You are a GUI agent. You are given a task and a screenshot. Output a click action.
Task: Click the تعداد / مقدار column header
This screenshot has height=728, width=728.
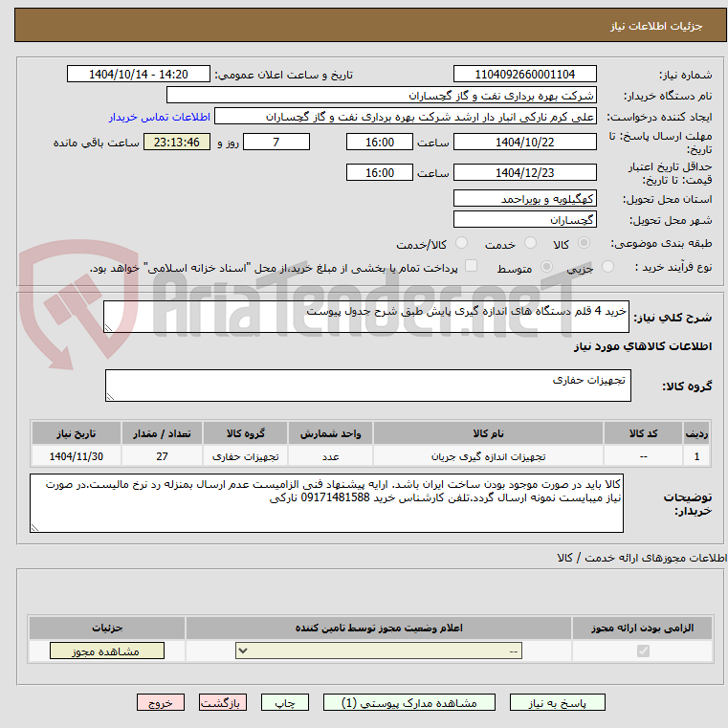(162, 433)
